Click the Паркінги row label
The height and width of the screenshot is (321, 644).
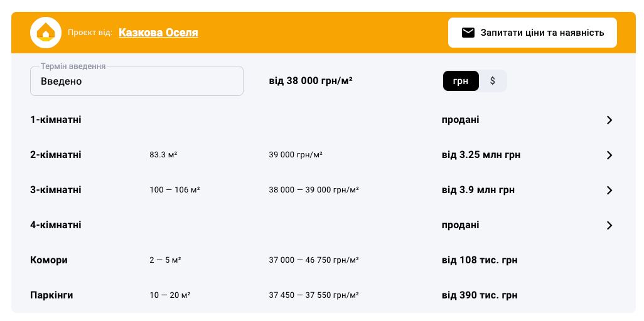click(51, 295)
